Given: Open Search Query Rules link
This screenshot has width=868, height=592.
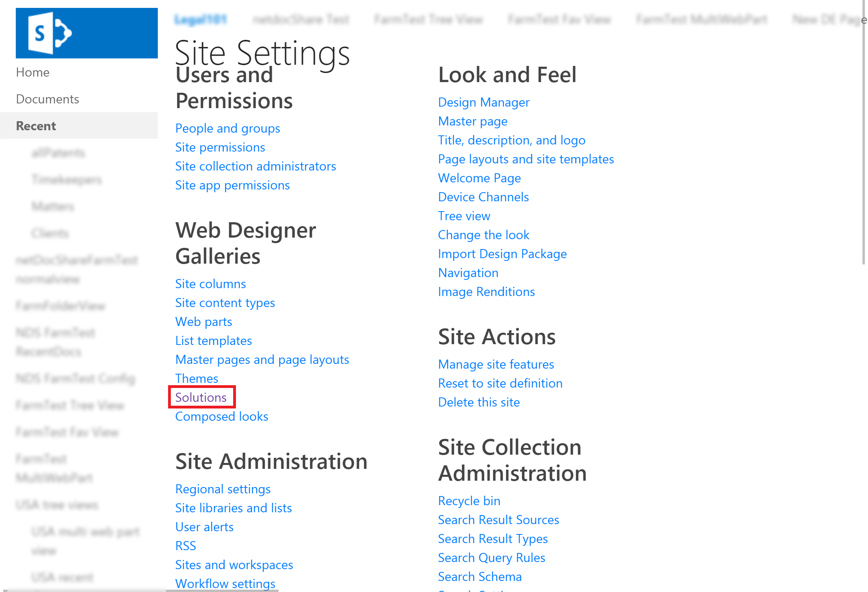Looking at the screenshot, I should (x=492, y=558).
